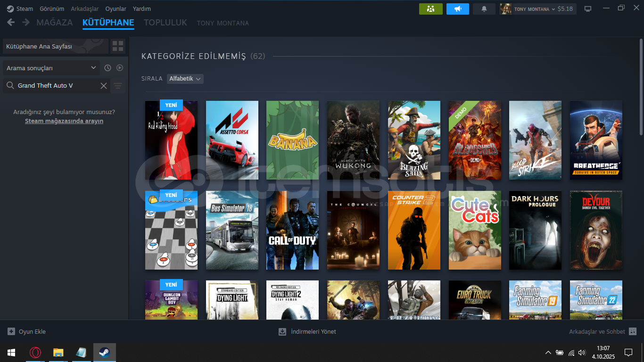Viewport: 644px width, 362px height.
Task: Open the Görünüm menu
Action: point(52,9)
